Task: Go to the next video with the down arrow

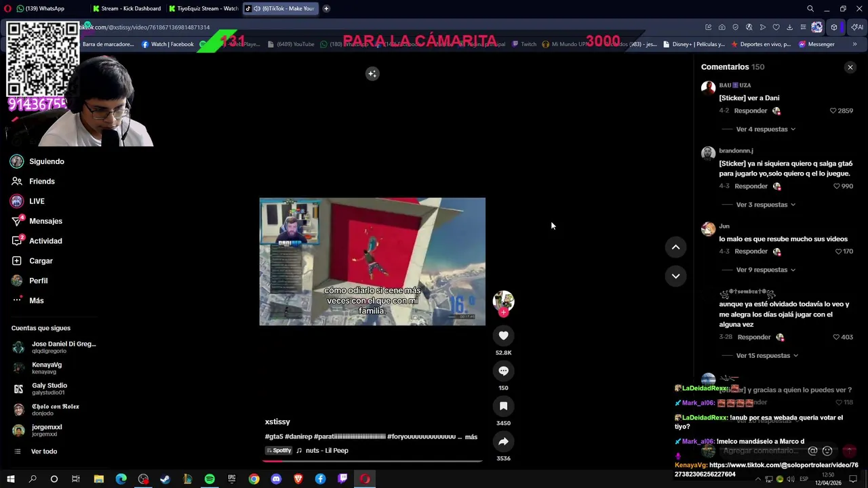Action: pyautogui.click(x=675, y=276)
